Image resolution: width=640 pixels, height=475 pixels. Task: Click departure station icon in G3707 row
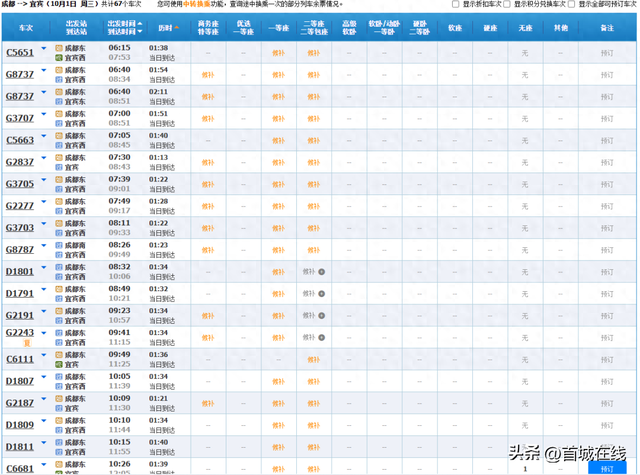click(59, 113)
